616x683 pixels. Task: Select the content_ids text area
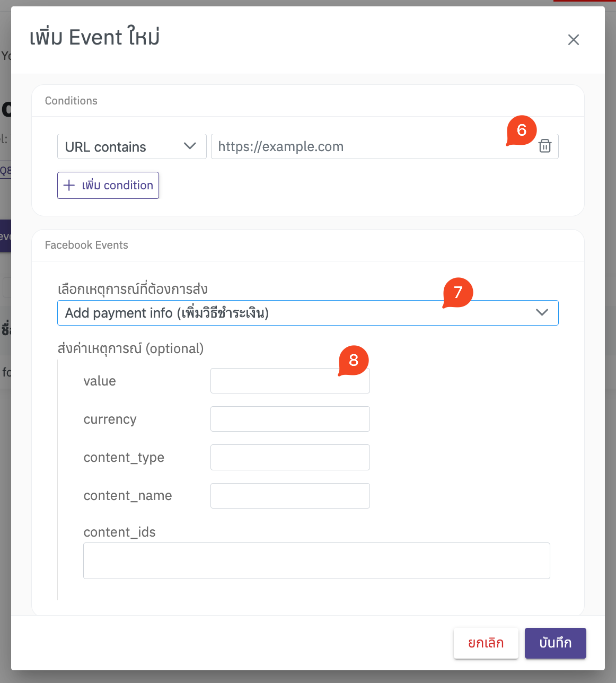coord(316,561)
